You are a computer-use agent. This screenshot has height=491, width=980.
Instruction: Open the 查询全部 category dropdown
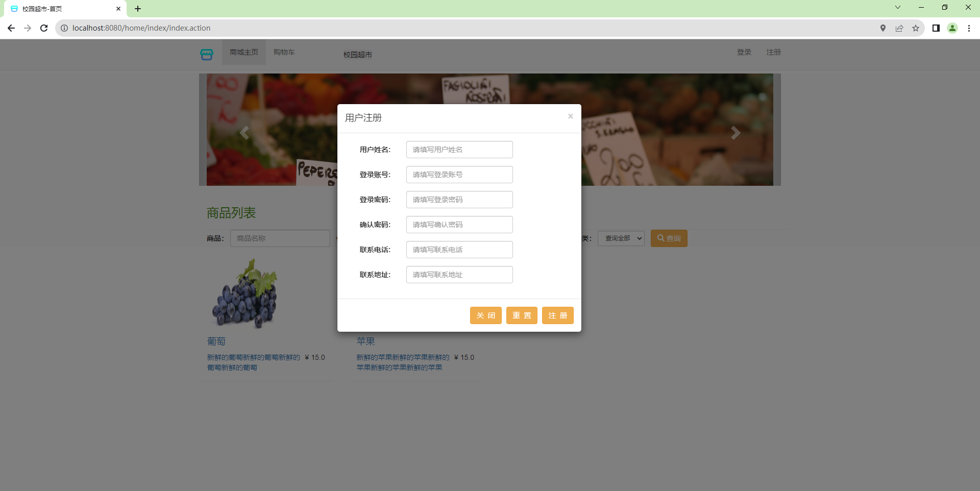click(x=621, y=238)
